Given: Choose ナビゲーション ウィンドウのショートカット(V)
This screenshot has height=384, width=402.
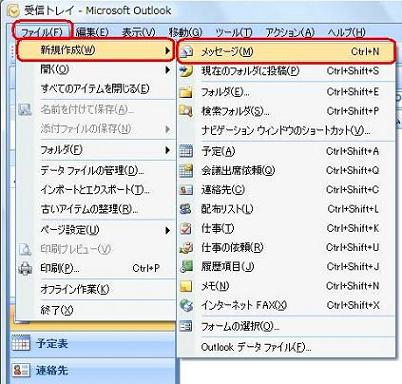Looking at the screenshot, I should 286,130.
